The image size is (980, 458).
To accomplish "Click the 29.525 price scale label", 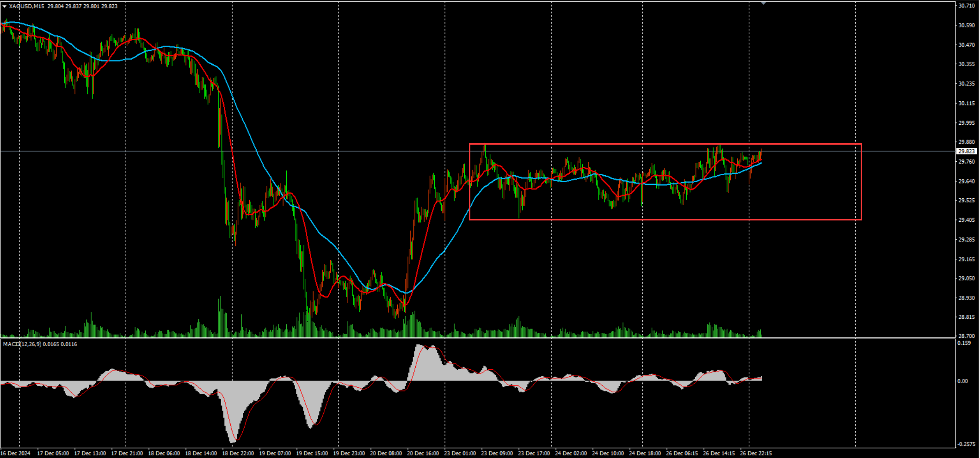I will coord(966,201).
